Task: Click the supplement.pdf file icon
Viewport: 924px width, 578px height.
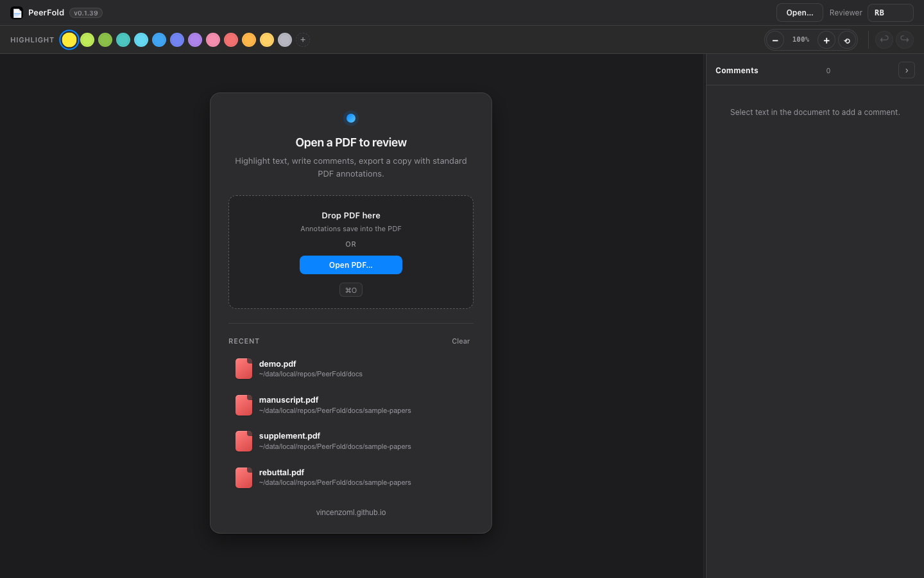Action: pyautogui.click(x=244, y=441)
